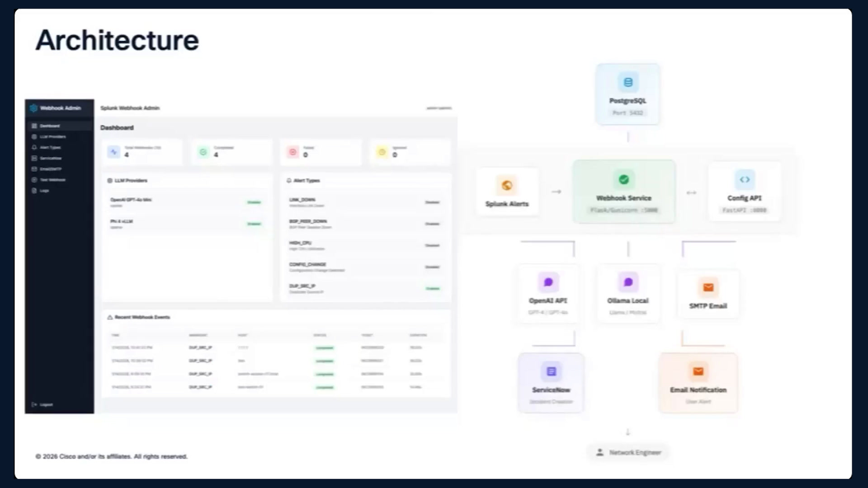Screen dimensions: 868x488
Task: Click the red Failed stat icon
Action: pos(293,152)
